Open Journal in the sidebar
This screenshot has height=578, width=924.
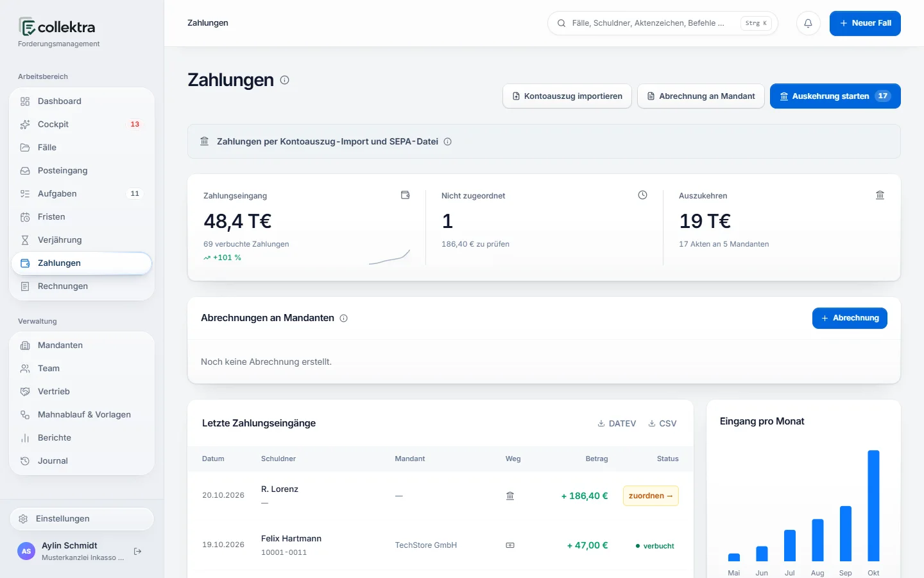coord(82,461)
